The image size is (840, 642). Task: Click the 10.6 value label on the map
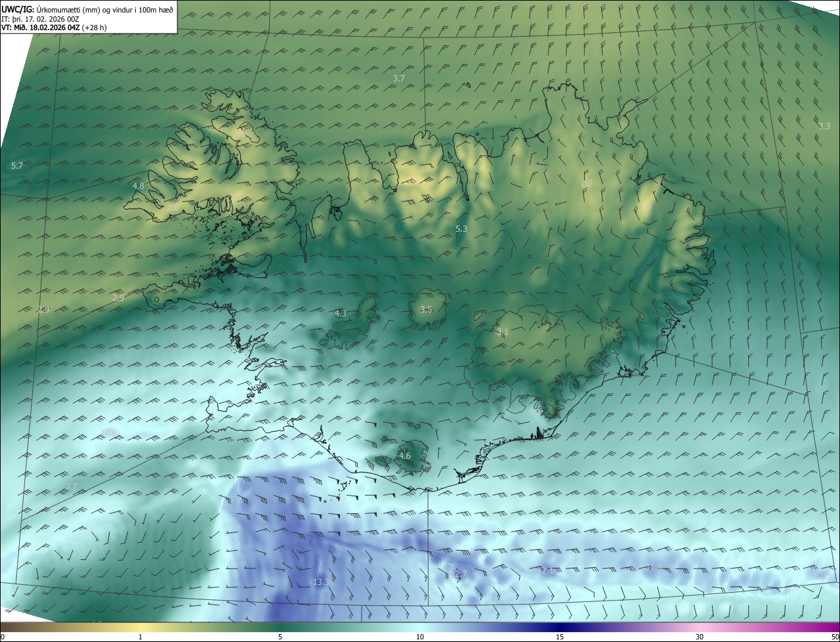point(109,433)
